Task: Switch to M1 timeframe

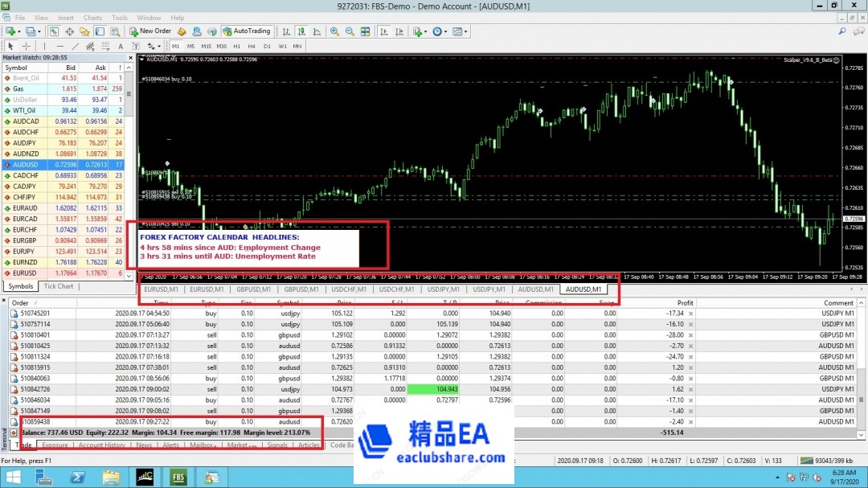Action: click(175, 47)
